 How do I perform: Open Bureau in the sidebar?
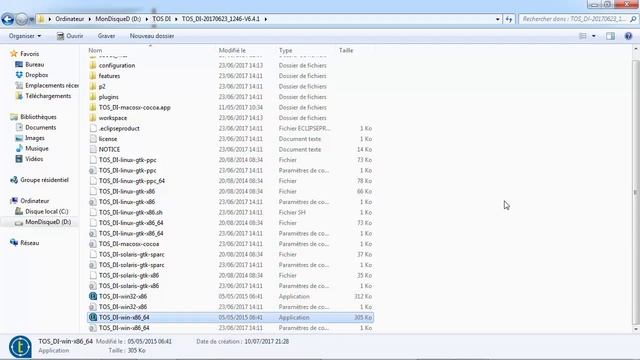tap(29, 64)
